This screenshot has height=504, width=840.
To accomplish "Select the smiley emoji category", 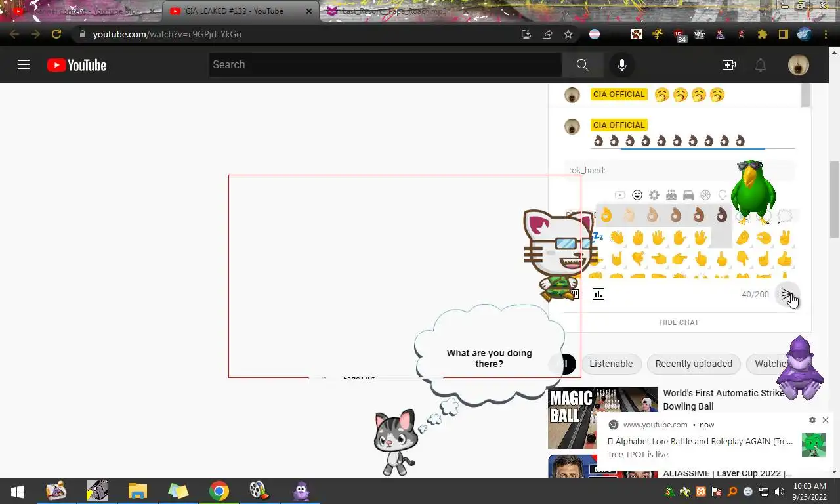I will tap(637, 195).
